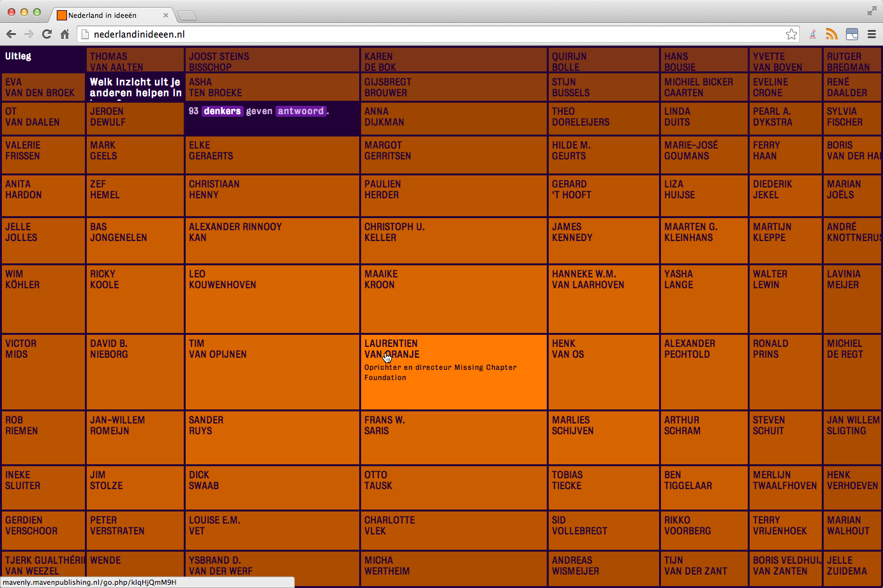883x588 pixels.
Task: Reload the page with the refresh icon
Action: pyautogui.click(x=47, y=34)
